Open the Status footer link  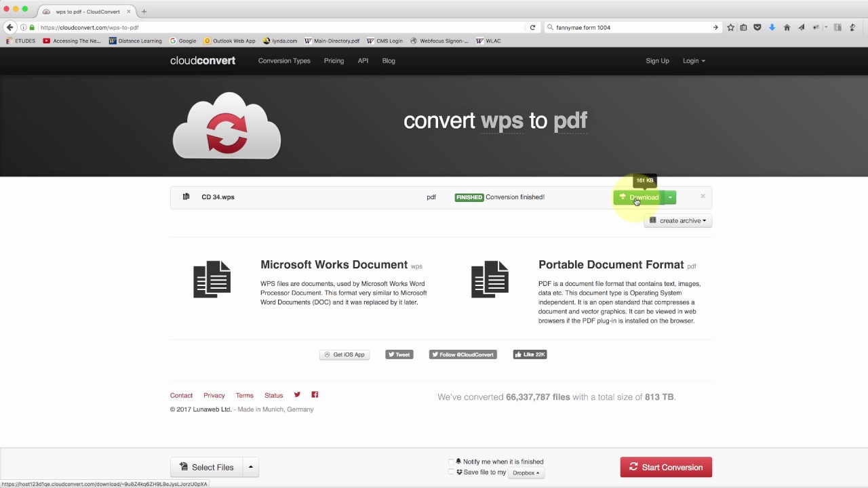[x=274, y=395]
